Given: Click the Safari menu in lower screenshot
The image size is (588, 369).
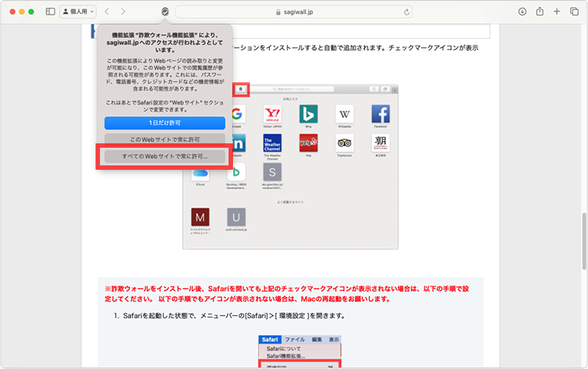Looking at the screenshot, I should click(269, 340).
